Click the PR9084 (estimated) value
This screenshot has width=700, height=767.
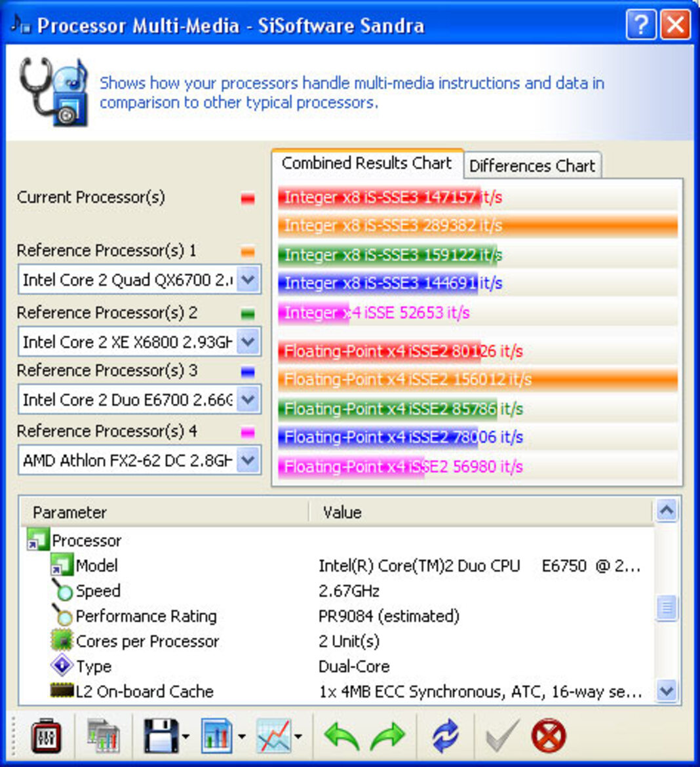[389, 616]
